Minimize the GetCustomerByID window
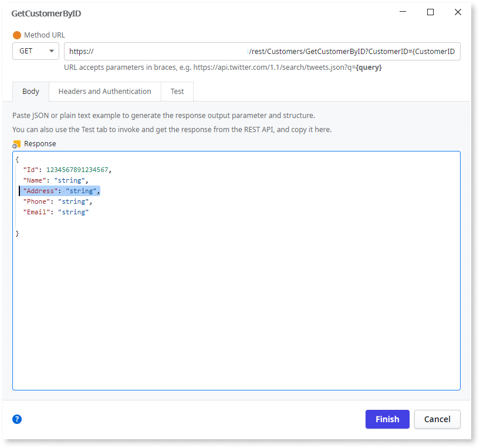Image resolution: width=480 pixels, height=448 pixels. click(x=403, y=12)
